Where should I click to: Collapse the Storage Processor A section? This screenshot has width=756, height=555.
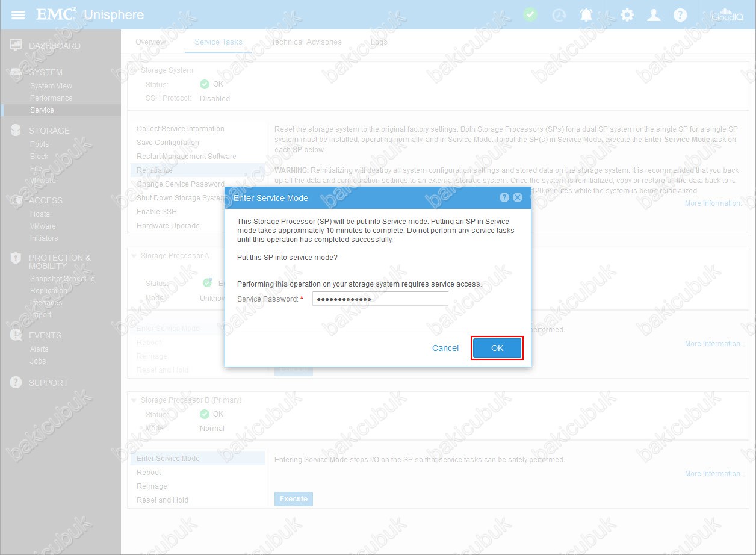pos(134,256)
